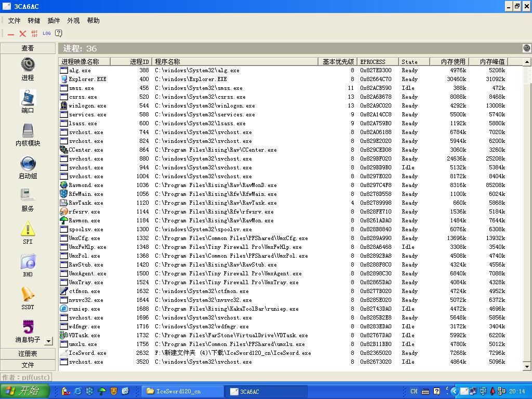This screenshot has width=532, height=399.
Task: Open the 端口 (Port) view icon
Action: [x=28, y=98]
